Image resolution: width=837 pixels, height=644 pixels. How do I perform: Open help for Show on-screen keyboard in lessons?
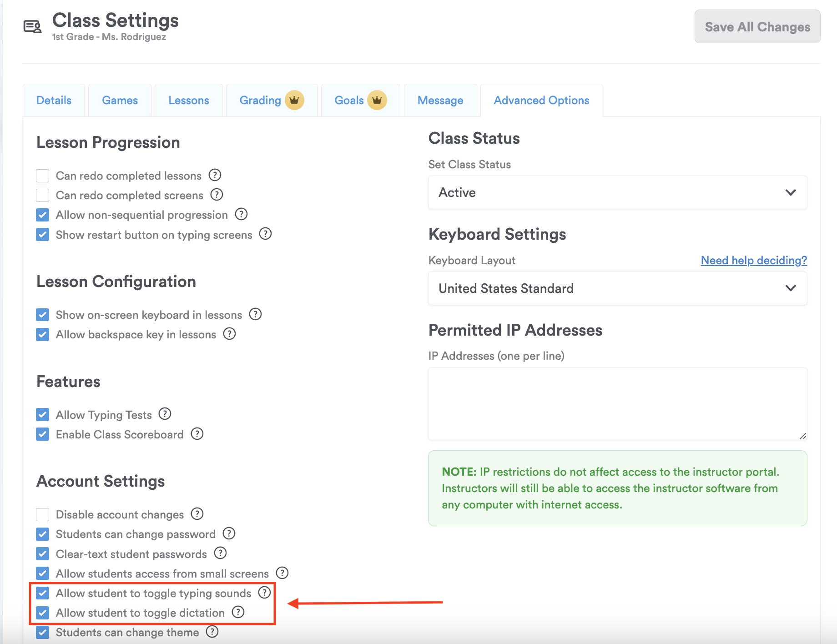256,314
